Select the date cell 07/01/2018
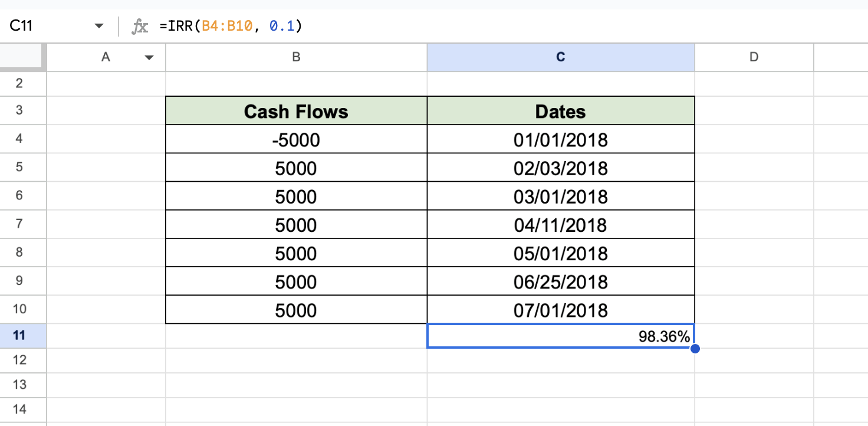 [560, 310]
